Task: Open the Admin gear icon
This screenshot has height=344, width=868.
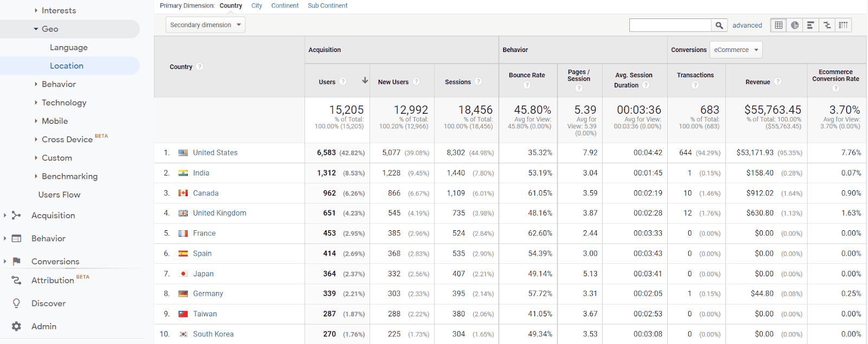Action: pos(17,326)
